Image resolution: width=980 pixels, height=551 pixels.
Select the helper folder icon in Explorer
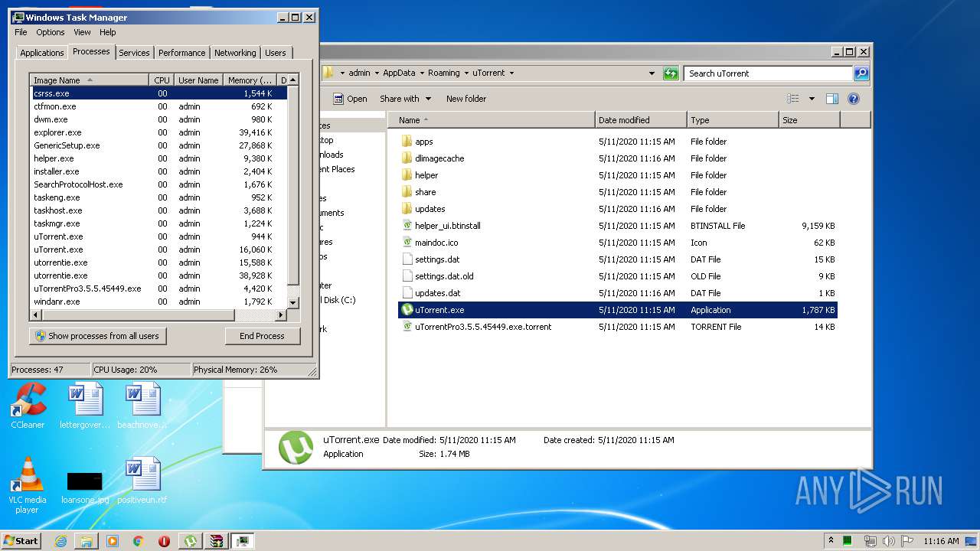407,175
